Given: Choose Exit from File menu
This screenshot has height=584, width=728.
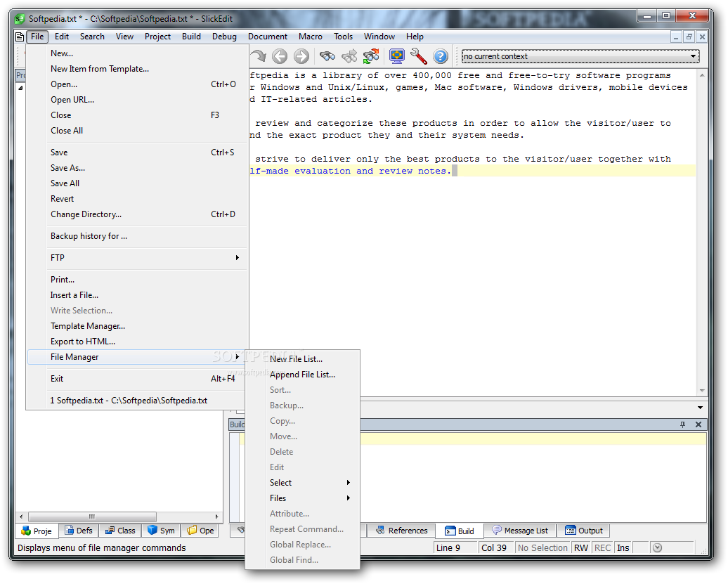Looking at the screenshot, I should tap(136, 379).
